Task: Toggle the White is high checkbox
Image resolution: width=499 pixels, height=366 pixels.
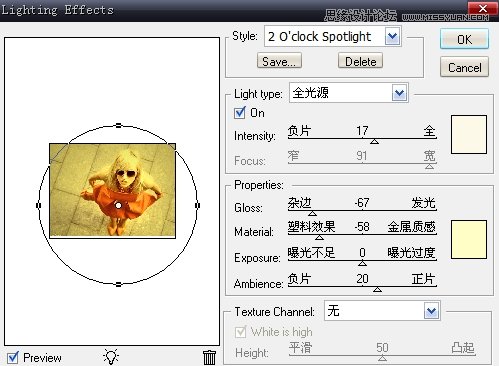Action: point(240,332)
